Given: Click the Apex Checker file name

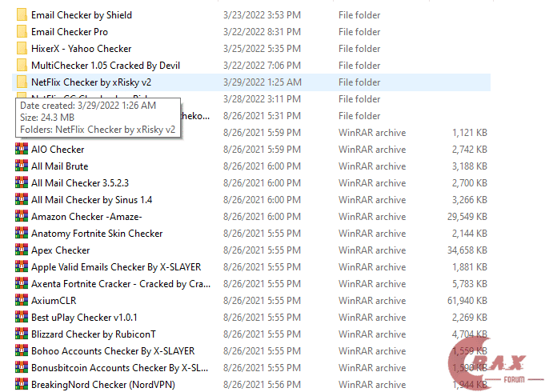Looking at the screenshot, I should [61, 250].
